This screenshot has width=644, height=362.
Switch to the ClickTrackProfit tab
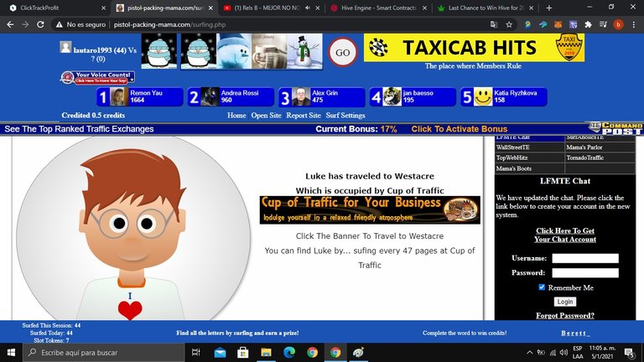point(55,8)
